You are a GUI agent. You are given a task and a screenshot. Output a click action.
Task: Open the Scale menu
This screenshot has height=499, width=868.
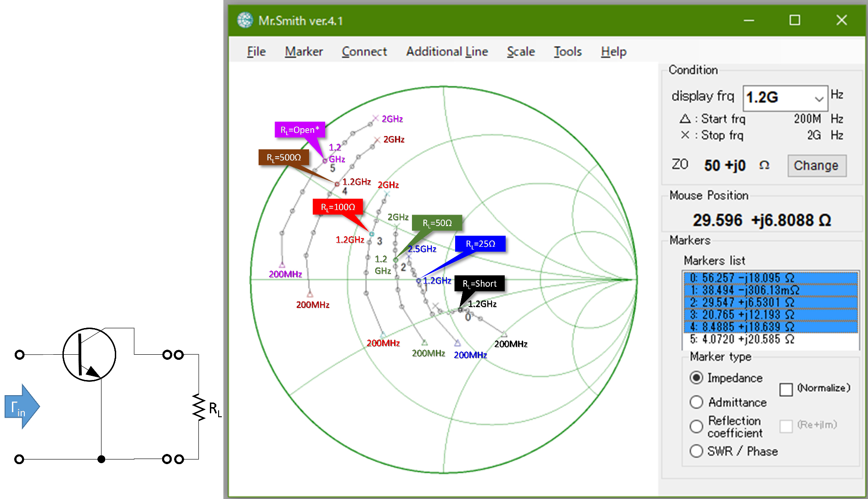pos(521,51)
